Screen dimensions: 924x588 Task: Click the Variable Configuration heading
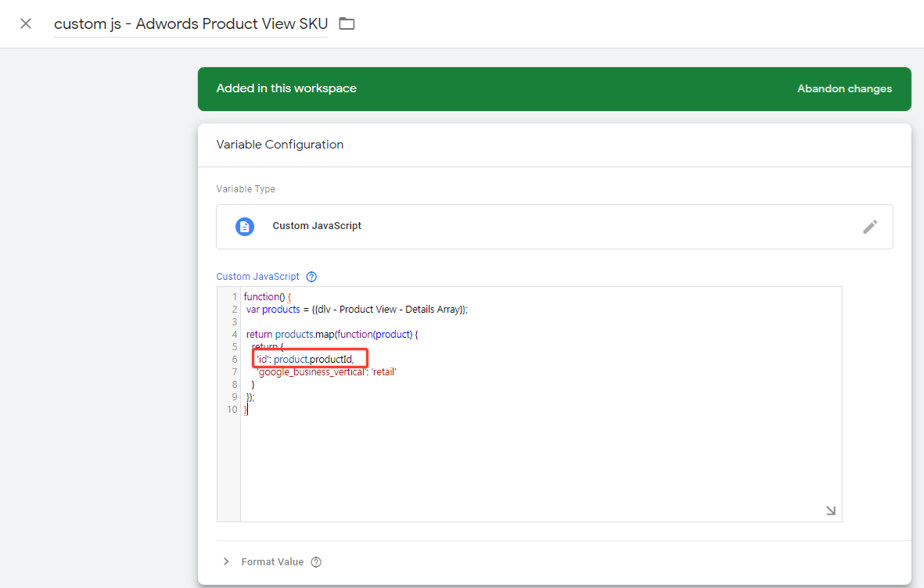[x=280, y=145]
